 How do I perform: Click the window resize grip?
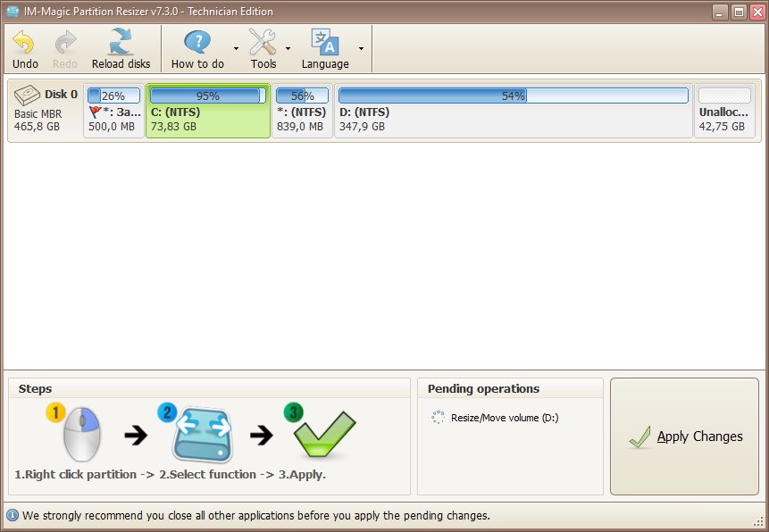pos(758,521)
